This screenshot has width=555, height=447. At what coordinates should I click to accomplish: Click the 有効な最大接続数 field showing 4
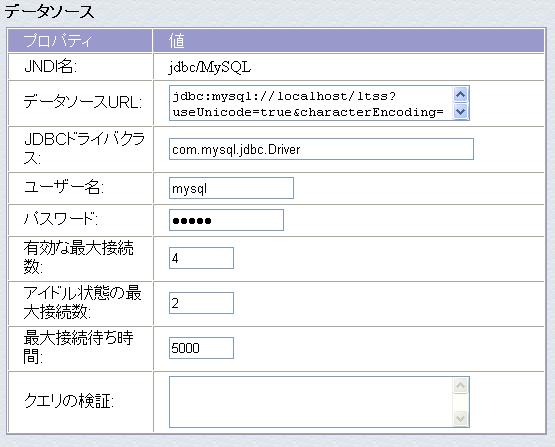tap(201, 258)
